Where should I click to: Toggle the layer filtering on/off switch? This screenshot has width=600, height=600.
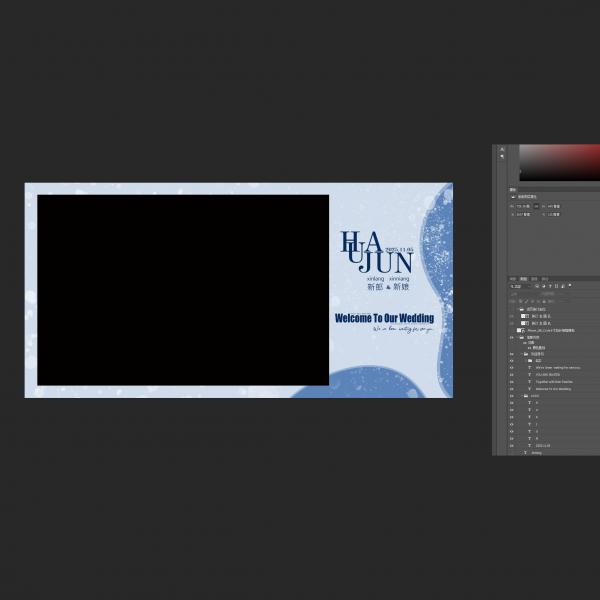pos(572,286)
